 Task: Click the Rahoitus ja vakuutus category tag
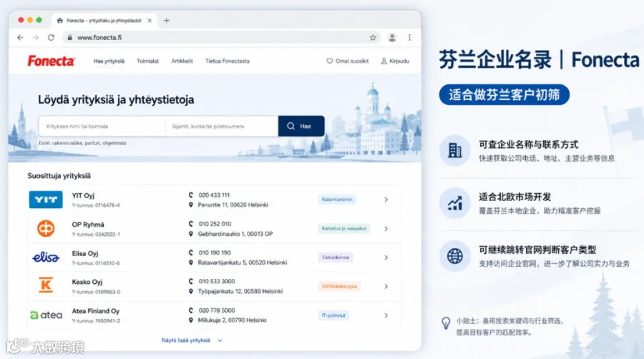343,229
